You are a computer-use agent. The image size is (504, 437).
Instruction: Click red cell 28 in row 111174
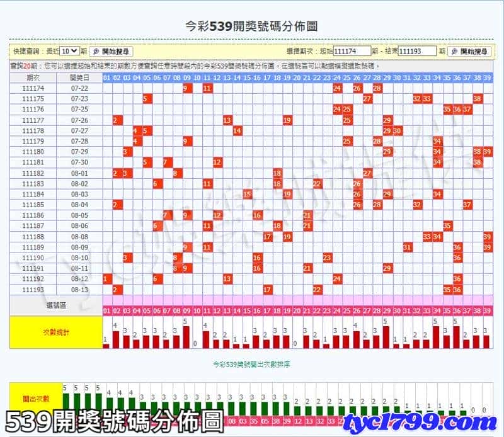(377, 88)
